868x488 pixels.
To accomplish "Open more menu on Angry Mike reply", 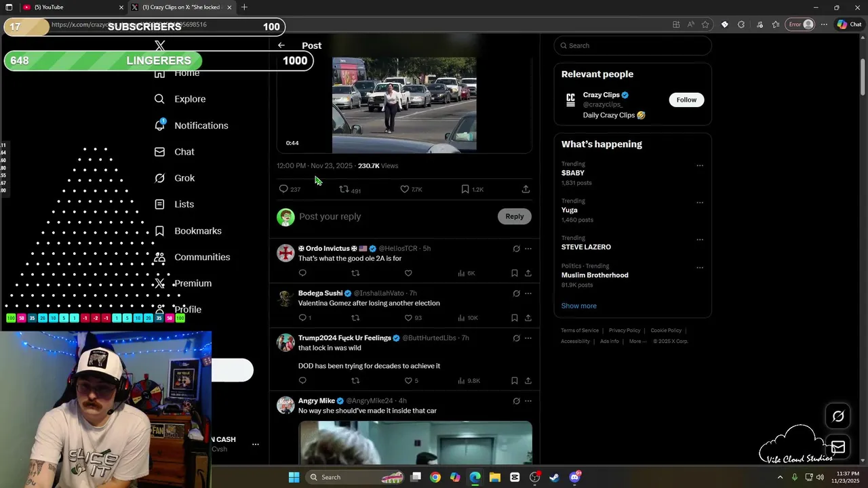I will tap(528, 401).
